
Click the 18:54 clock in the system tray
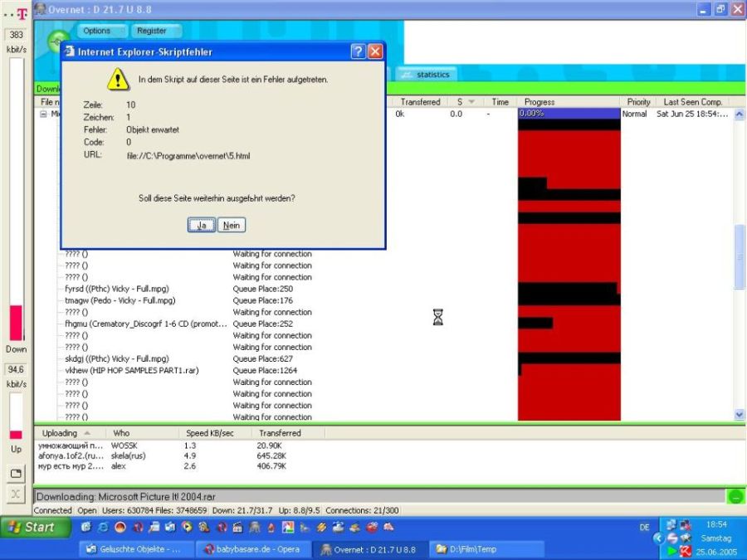pyautogui.click(x=716, y=524)
